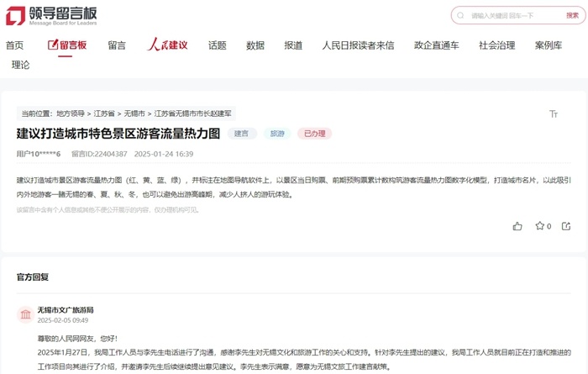588x374 pixels.
Task: Click the red logo of 领导留言板
Action: click(x=15, y=16)
